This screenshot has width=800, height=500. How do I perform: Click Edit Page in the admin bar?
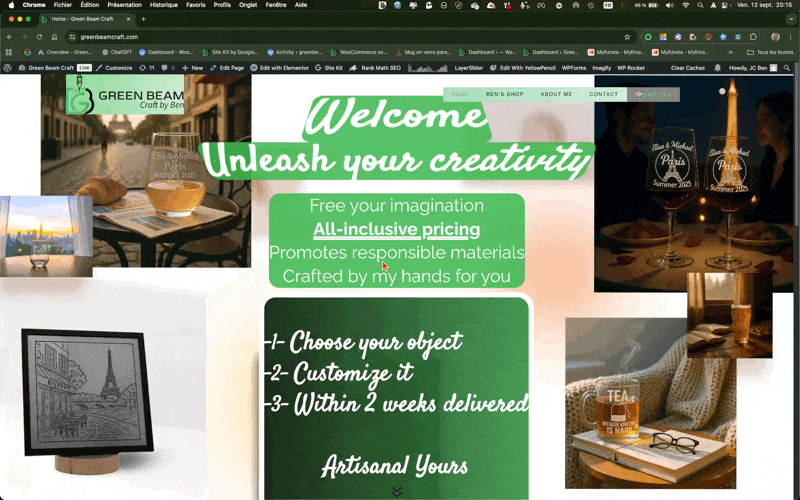(x=227, y=68)
